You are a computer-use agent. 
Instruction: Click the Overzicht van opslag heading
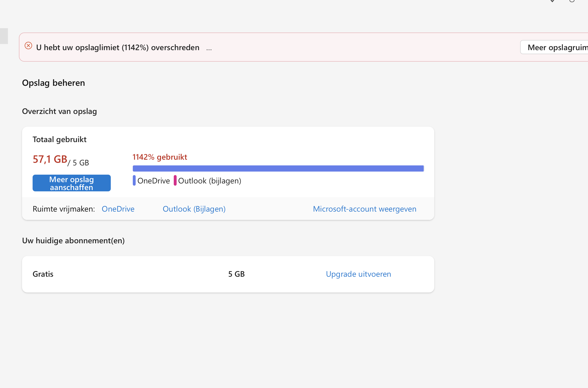(59, 111)
